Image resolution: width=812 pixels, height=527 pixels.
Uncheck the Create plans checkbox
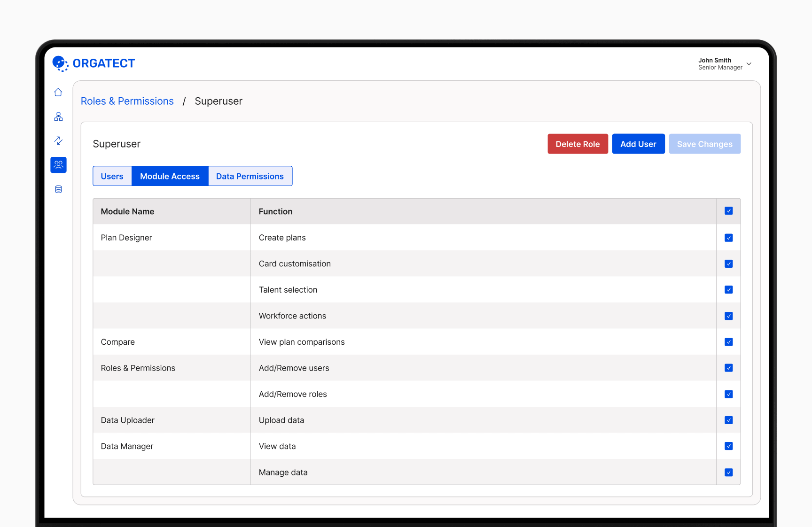click(x=729, y=238)
